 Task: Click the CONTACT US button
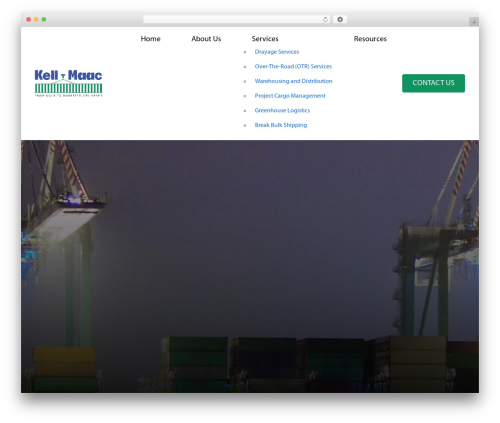tap(433, 83)
